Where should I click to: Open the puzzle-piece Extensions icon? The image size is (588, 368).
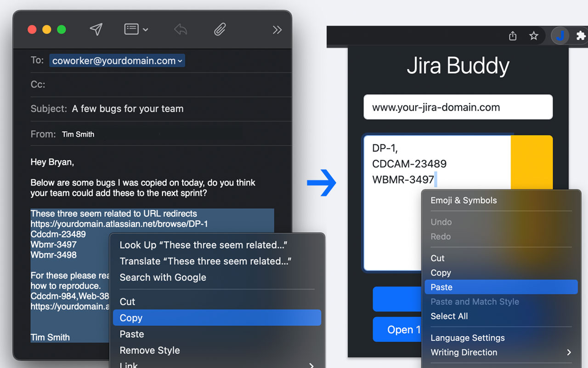(x=581, y=36)
